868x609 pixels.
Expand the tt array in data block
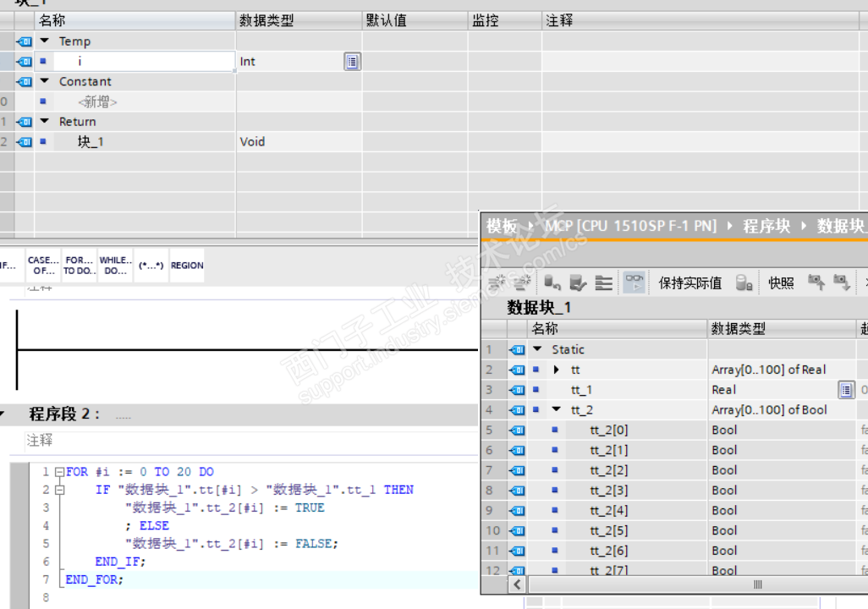coord(557,370)
